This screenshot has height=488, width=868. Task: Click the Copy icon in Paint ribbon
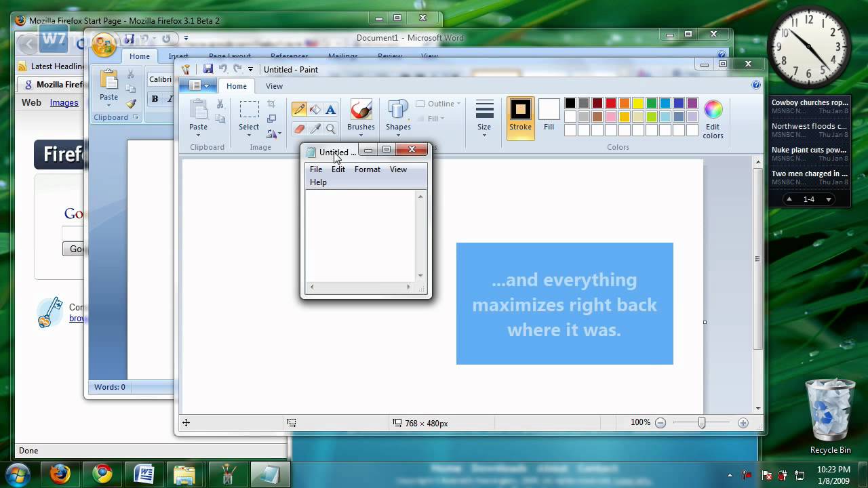tap(220, 119)
